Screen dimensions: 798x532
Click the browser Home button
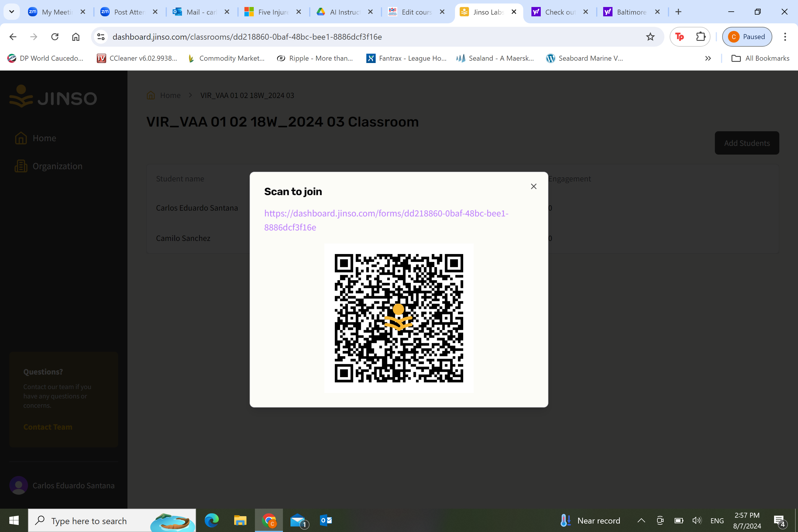point(76,37)
